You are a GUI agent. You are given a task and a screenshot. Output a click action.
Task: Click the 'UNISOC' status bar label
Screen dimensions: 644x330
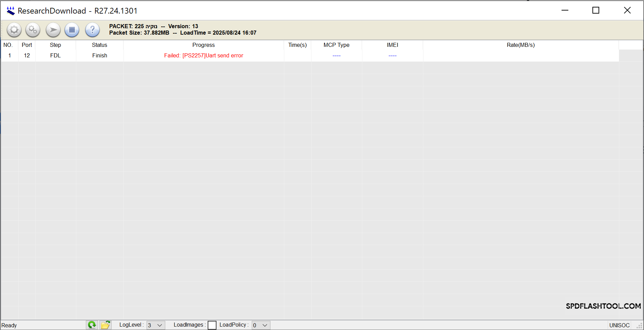coord(619,325)
